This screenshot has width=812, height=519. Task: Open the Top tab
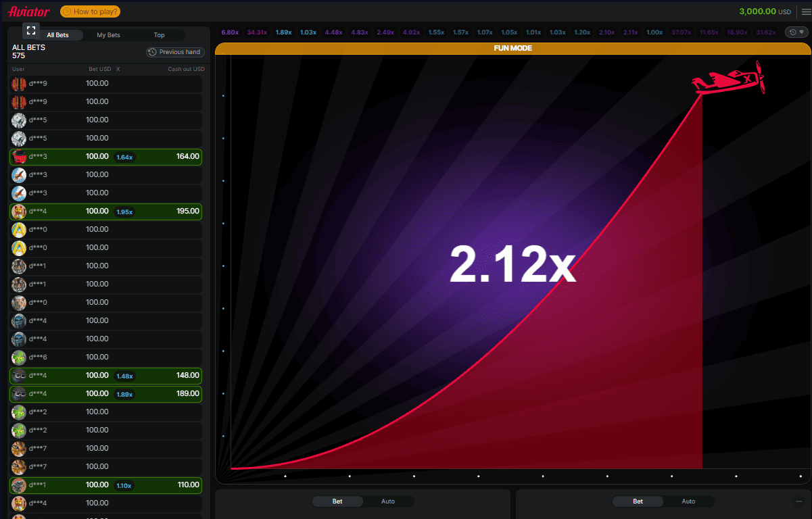(159, 35)
